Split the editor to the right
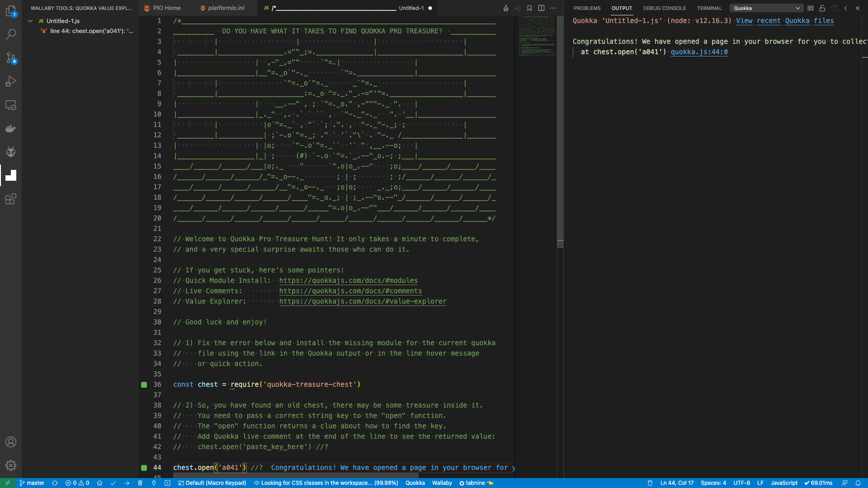Screen dimensions: 868x488 point(541,8)
